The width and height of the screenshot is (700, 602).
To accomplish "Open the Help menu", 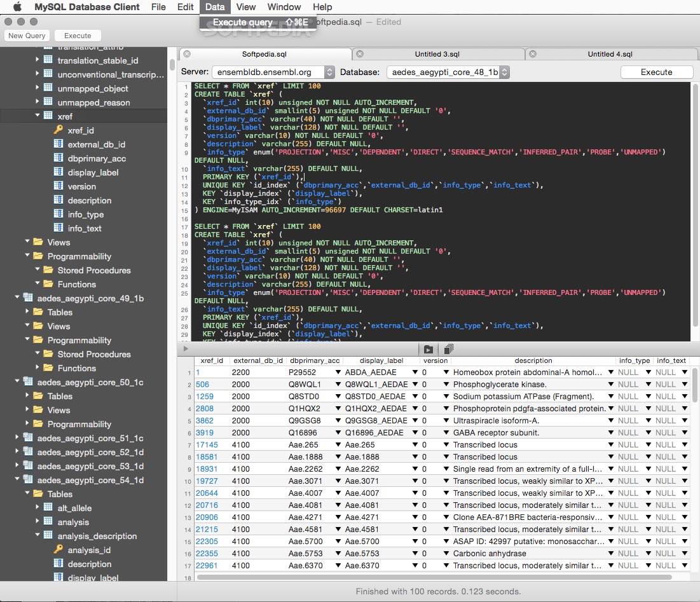I will click(322, 7).
